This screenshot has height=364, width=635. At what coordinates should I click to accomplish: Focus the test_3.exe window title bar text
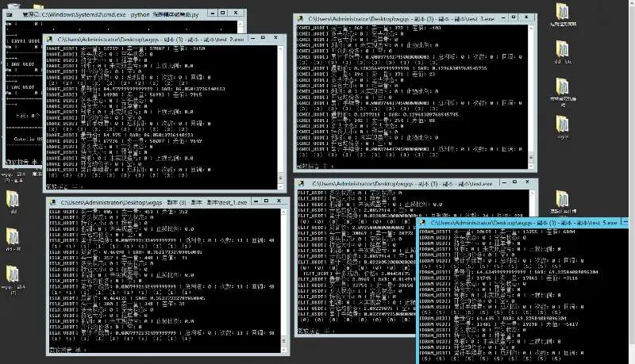401,18
